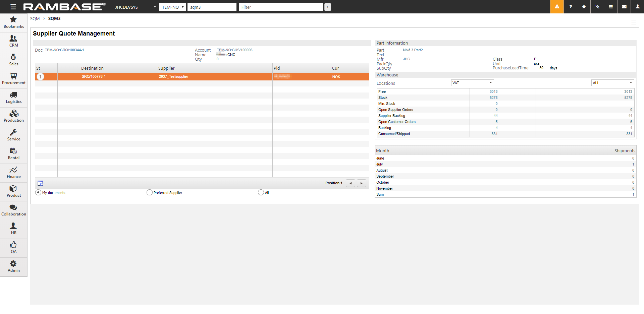Click the warning alert icon
644x314 pixels.
click(557, 7)
